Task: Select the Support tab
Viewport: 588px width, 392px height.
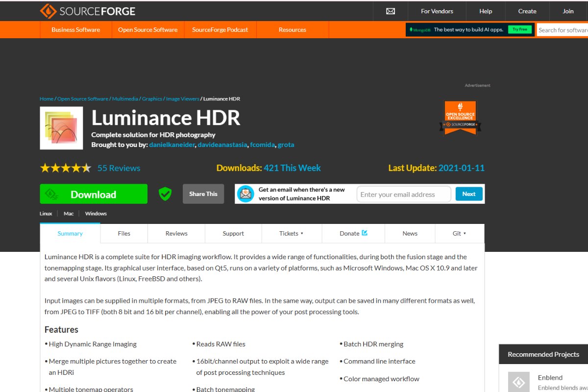Action: [x=233, y=233]
